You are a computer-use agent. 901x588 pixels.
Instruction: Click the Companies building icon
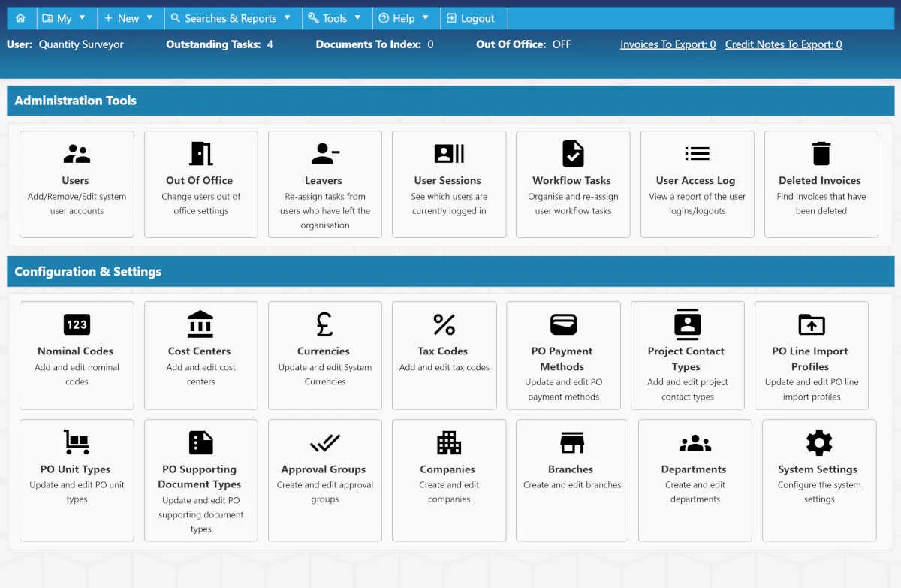(x=449, y=442)
